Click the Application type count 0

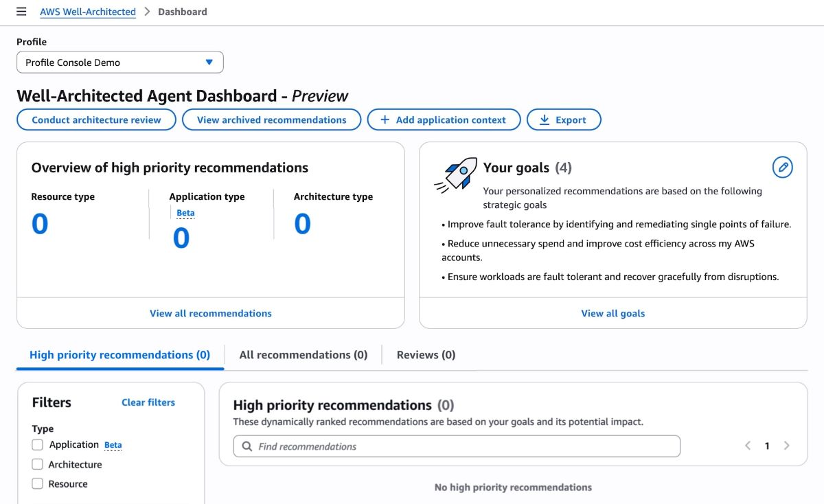(181, 238)
